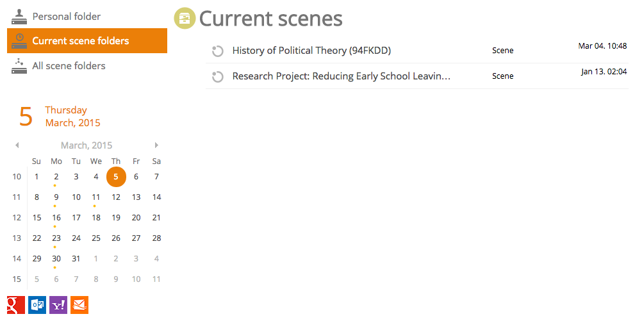
Task: Select the Current scene folders menu item
Action: [87, 40]
